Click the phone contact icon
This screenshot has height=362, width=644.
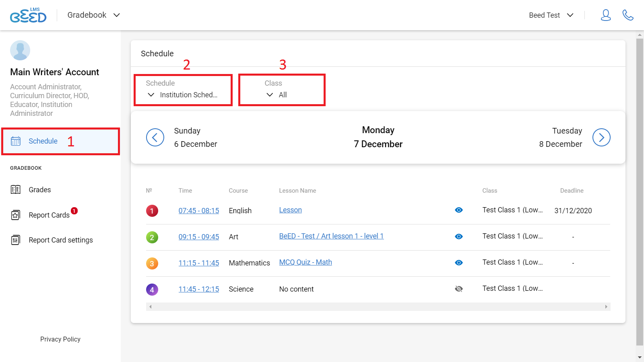coord(628,15)
